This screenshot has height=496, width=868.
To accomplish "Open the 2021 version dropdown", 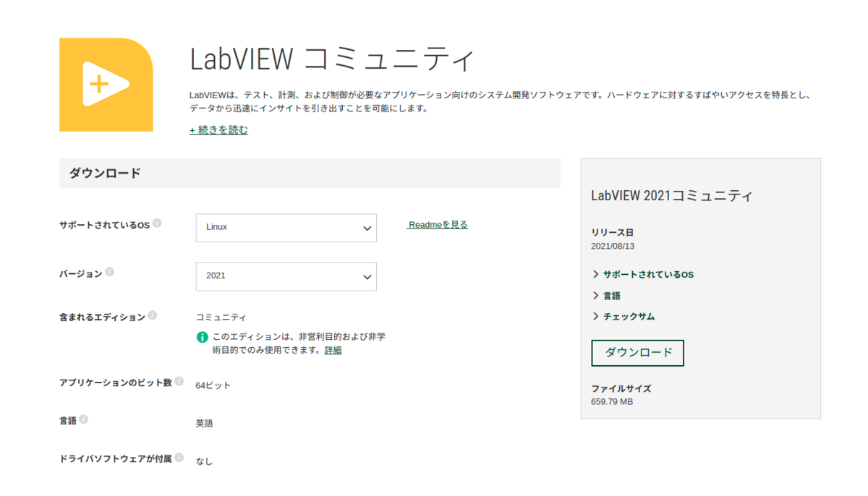I will (286, 276).
